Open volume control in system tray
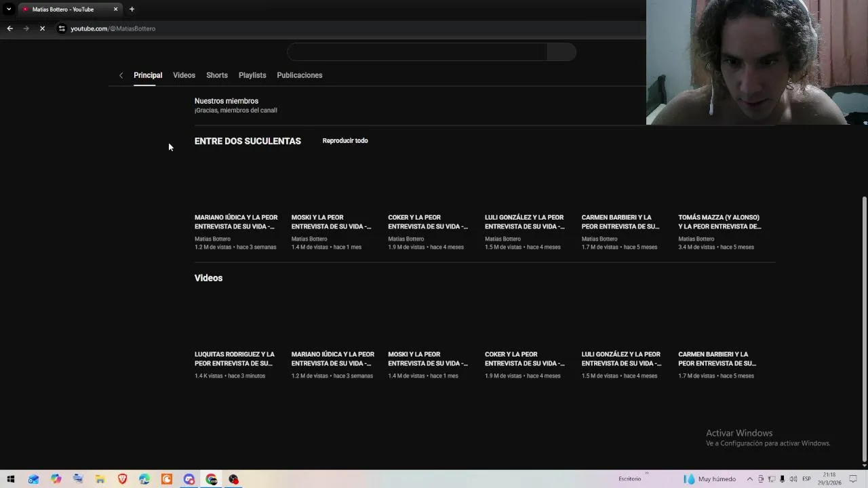The height and width of the screenshot is (488, 868). click(793, 479)
